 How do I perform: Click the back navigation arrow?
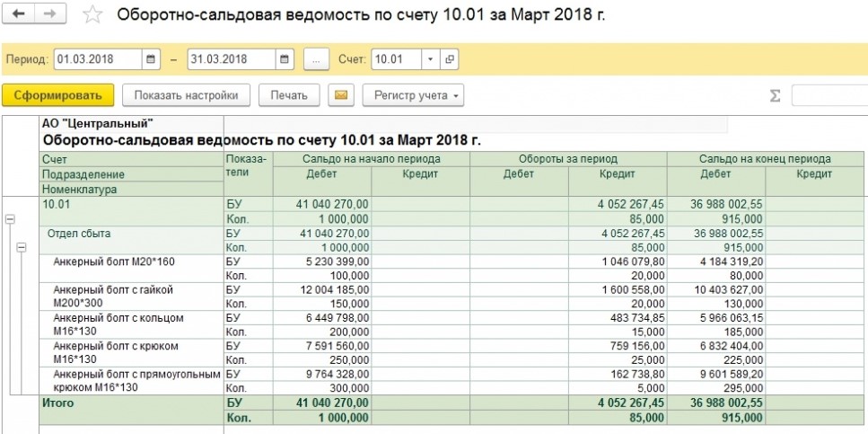coord(20,14)
